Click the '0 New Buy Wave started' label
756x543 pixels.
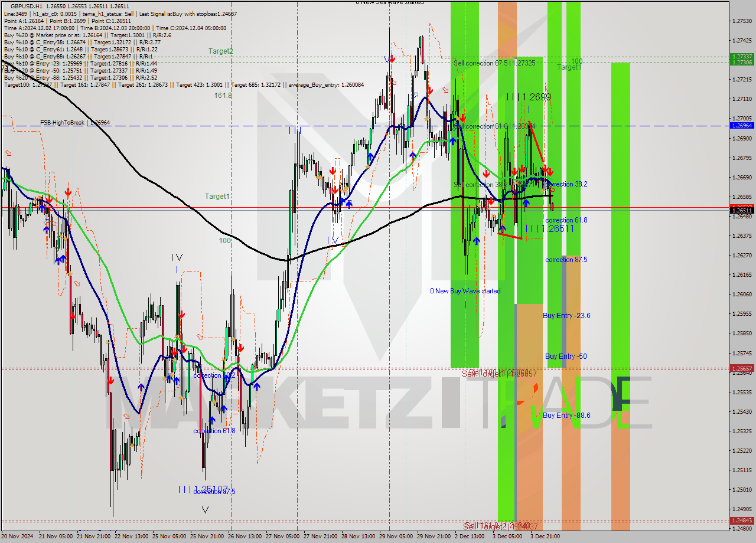coord(465,291)
